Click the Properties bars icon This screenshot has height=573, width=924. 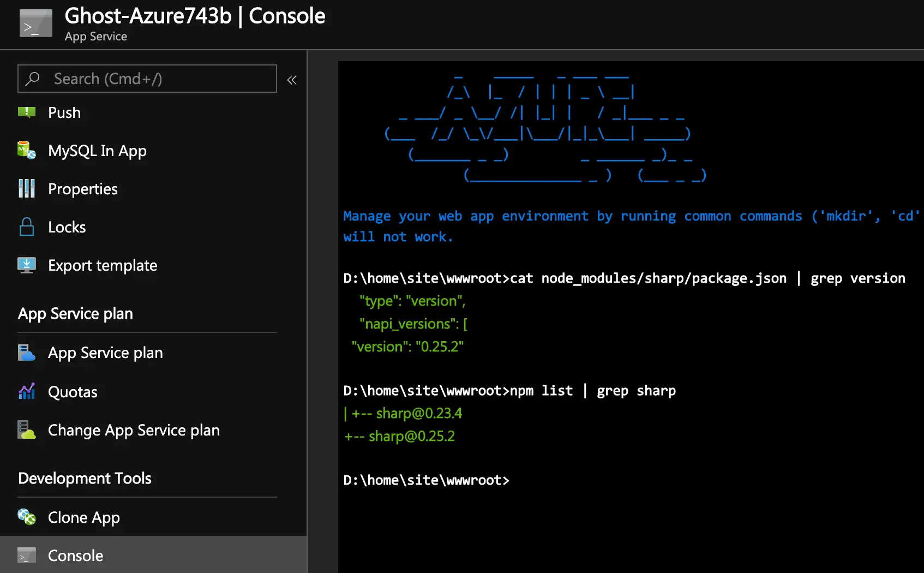click(x=27, y=189)
